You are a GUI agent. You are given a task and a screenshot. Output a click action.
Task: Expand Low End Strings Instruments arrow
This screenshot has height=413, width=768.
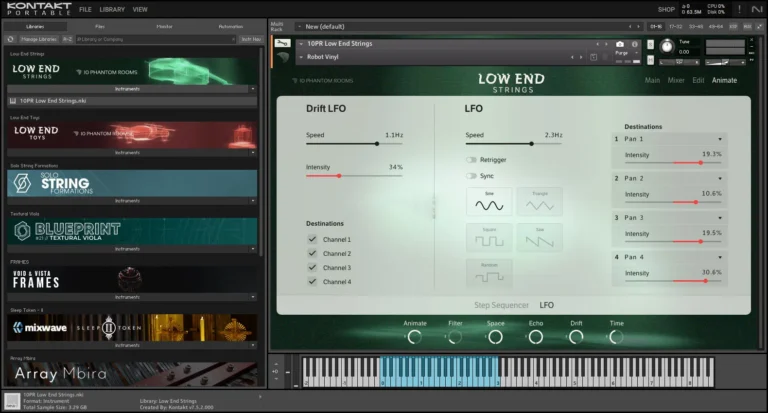click(253, 89)
